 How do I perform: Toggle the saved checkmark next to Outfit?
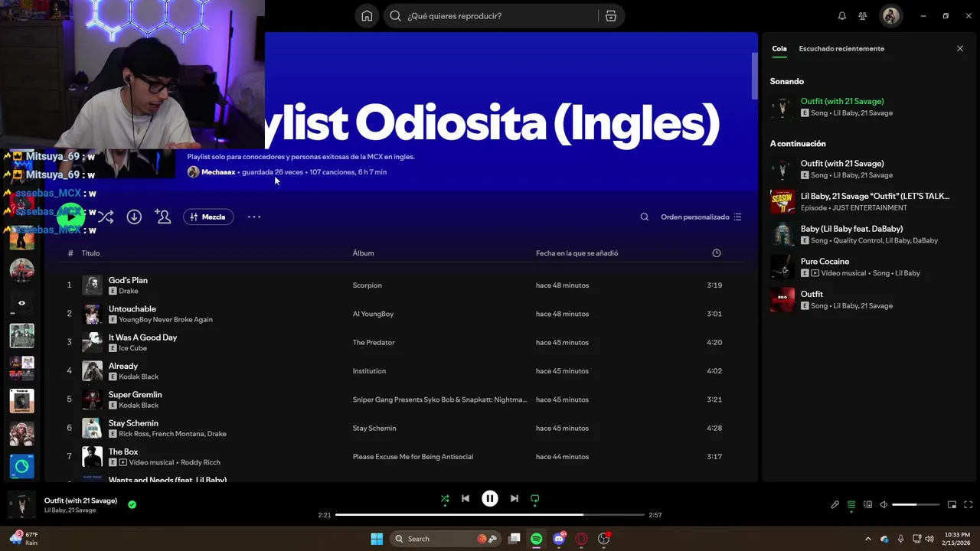pyautogui.click(x=132, y=505)
